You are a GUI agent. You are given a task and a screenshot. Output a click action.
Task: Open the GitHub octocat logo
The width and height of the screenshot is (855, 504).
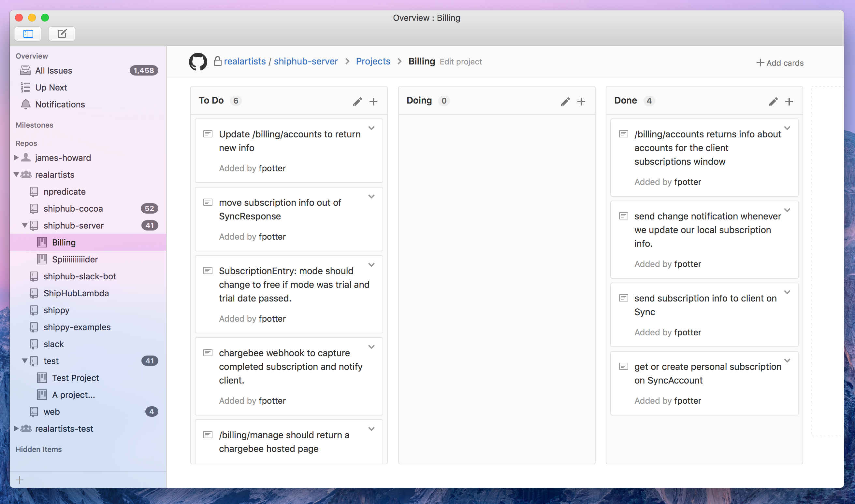coord(198,62)
